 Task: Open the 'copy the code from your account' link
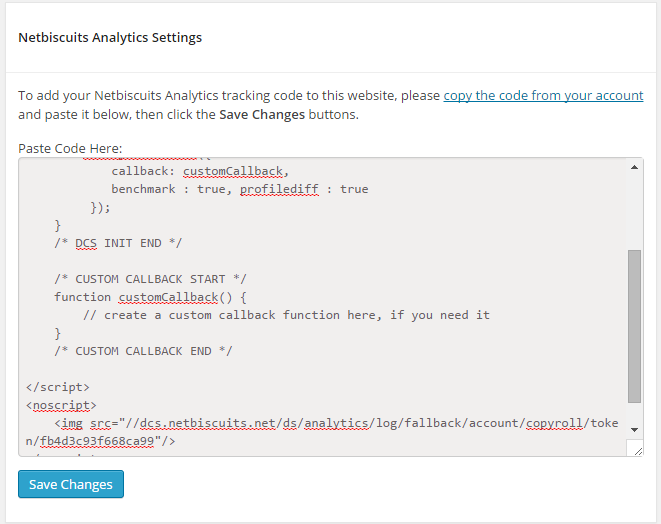[x=543, y=96]
